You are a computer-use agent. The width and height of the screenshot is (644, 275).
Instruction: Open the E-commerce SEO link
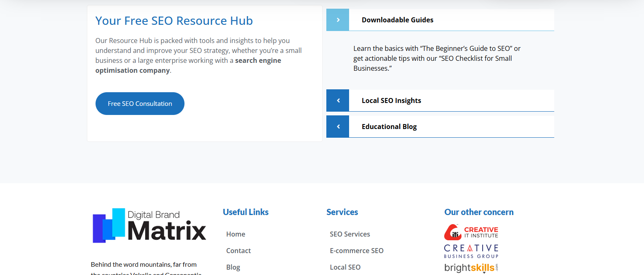(x=357, y=251)
